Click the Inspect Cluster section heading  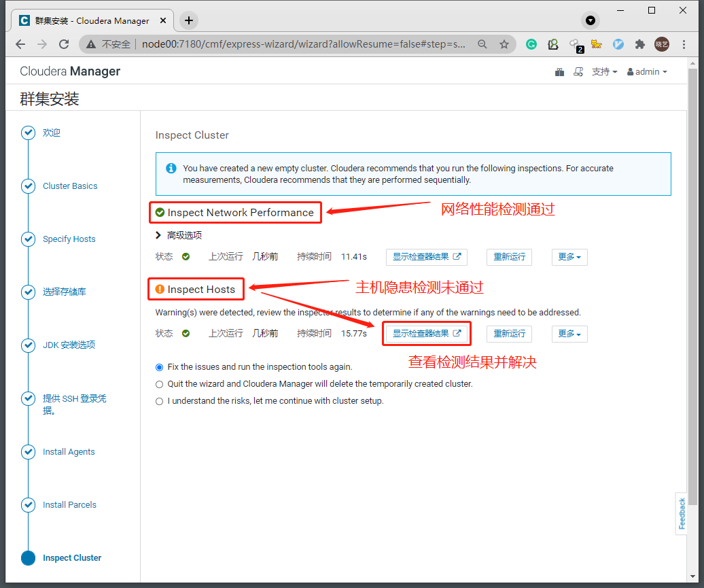coord(192,135)
